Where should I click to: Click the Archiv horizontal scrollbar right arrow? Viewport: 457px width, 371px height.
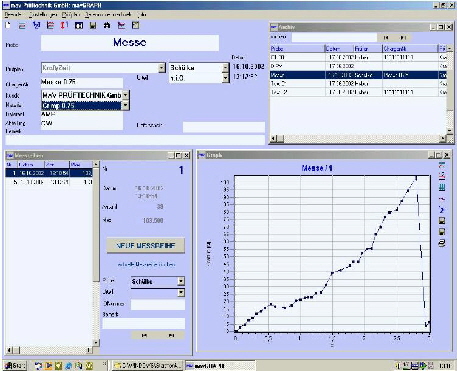443,139
